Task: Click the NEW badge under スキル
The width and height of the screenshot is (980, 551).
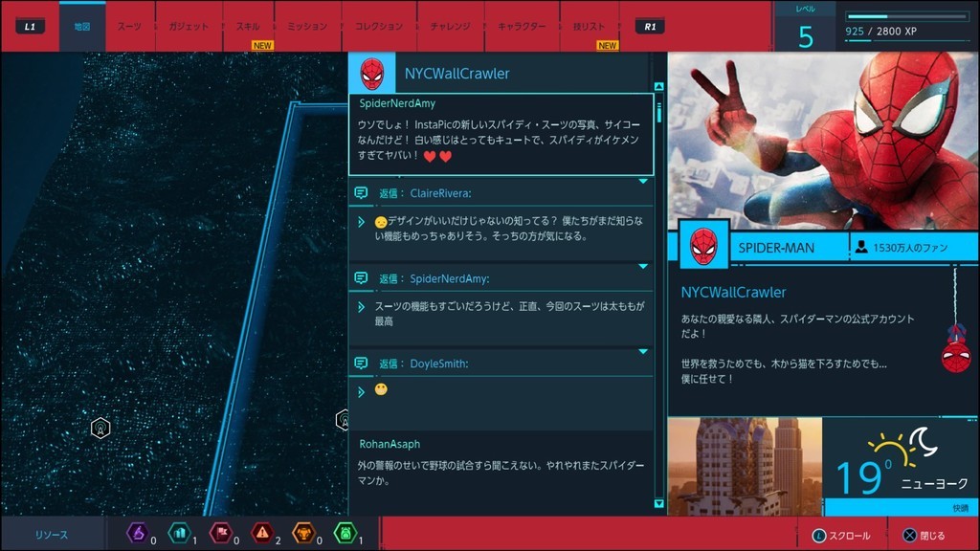Action: (262, 46)
